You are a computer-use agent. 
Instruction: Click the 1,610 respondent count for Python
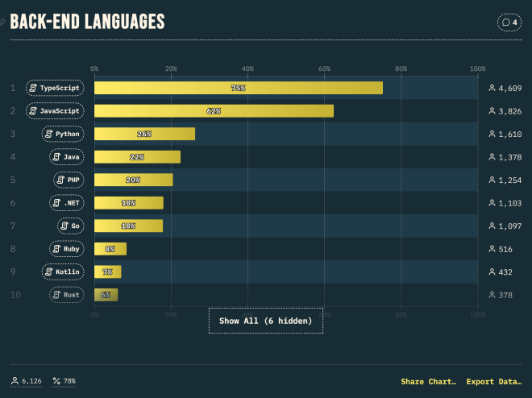tap(505, 135)
